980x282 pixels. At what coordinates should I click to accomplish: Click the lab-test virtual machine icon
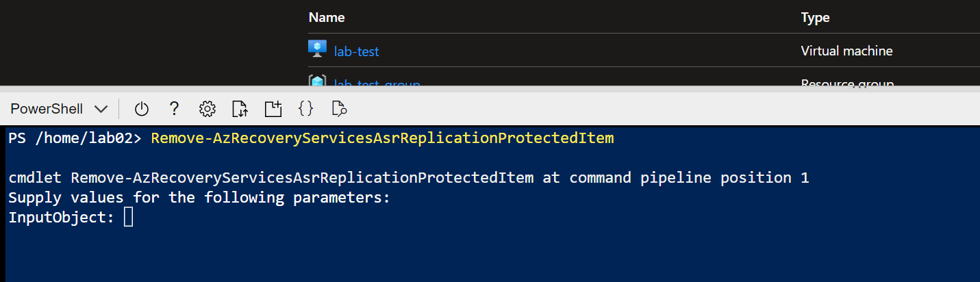pyautogui.click(x=317, y=49)
